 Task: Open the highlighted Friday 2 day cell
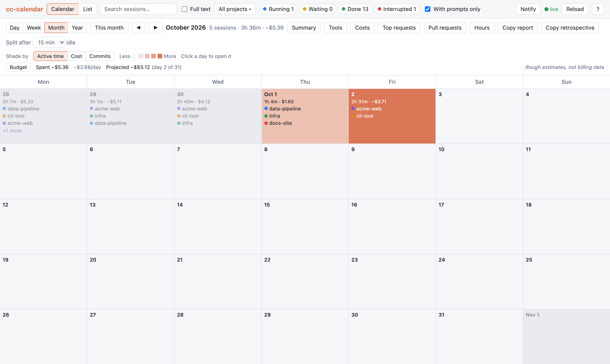click(x=392, y=116)
